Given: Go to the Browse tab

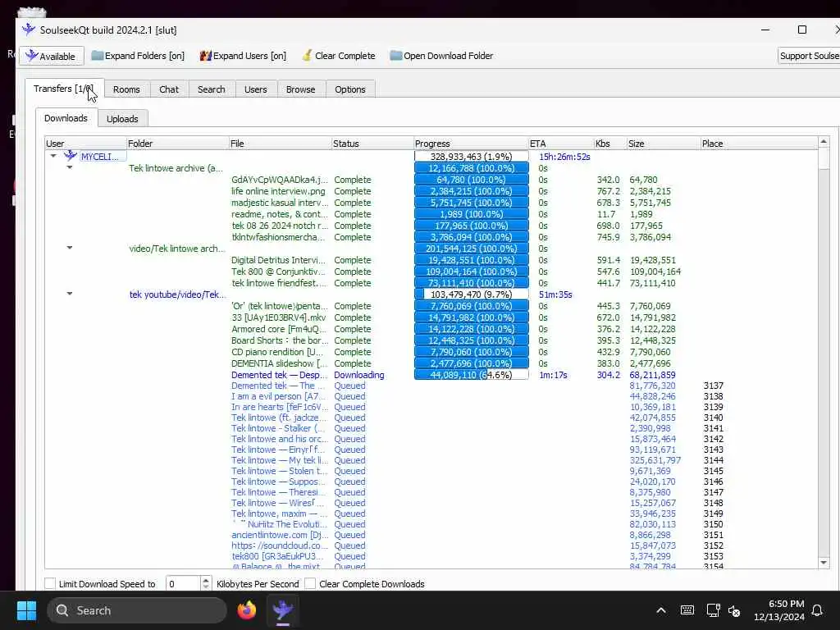Looking at the screenshot, I should (x=300, y=89).
